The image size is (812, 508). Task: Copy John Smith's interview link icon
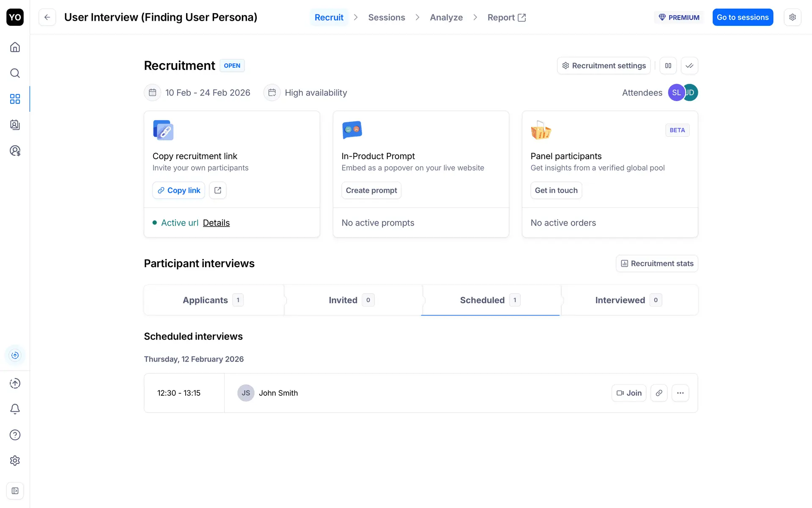click(659, 393)
